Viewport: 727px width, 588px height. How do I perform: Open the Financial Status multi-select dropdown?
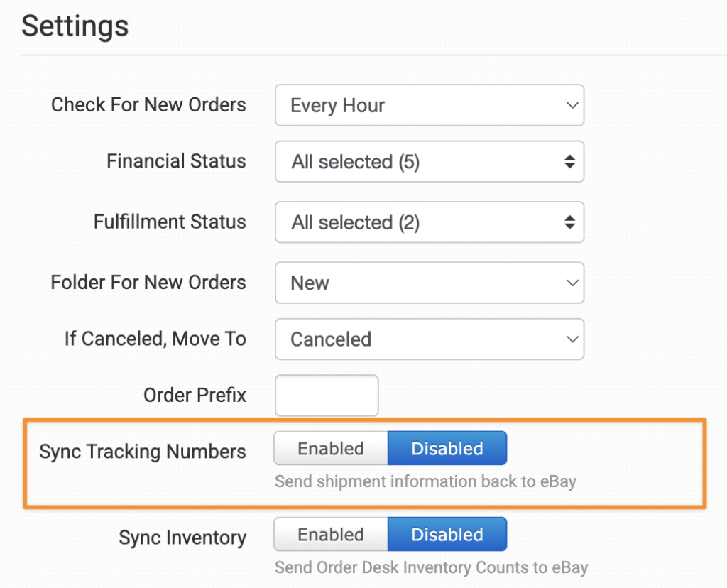point(429,162)
